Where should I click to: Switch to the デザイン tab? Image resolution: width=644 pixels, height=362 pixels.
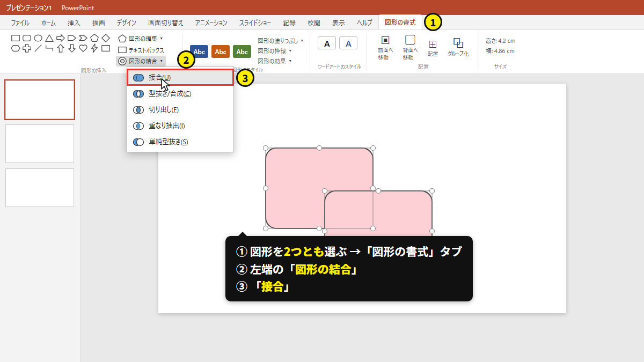(x=127, y=23)
